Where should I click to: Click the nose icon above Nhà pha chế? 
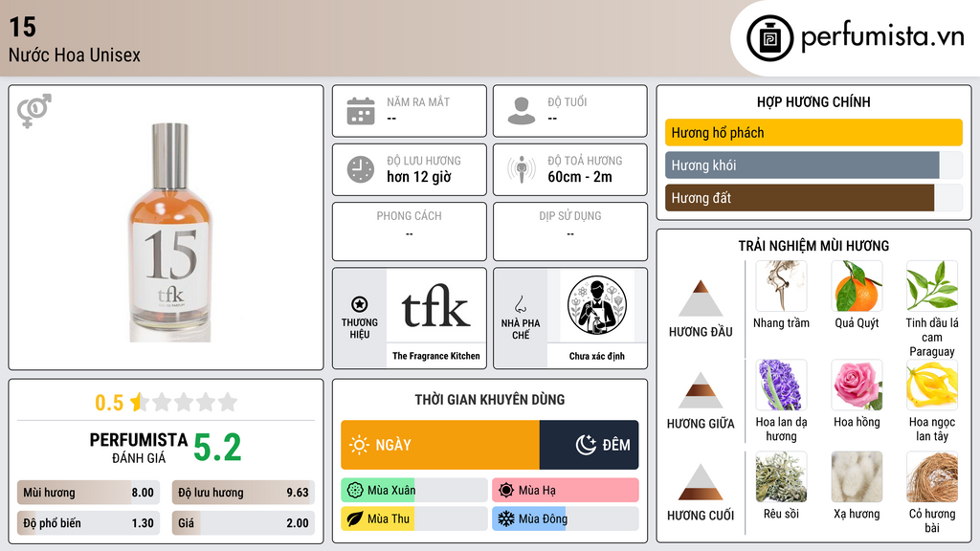pyautogui.click(x=520, y=304)
